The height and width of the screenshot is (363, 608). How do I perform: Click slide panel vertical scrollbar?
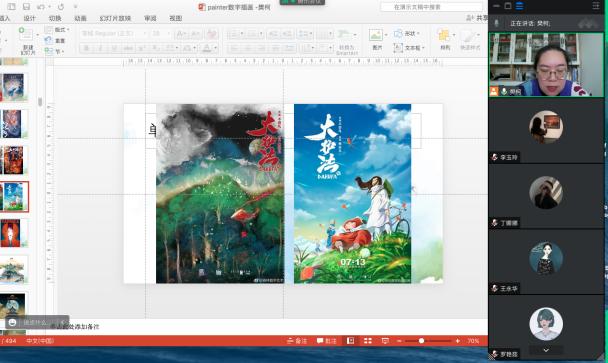40,102
